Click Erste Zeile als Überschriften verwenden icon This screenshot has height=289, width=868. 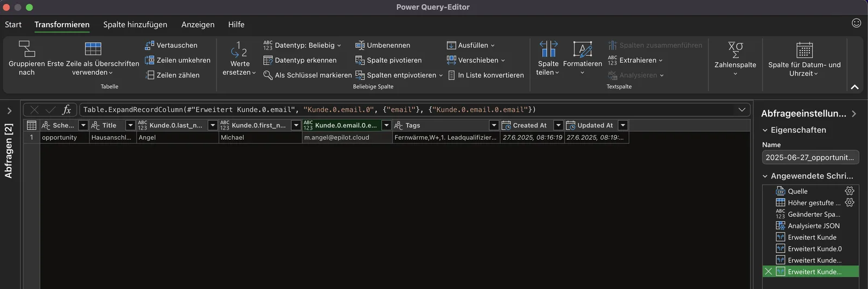click(x=93, y=49)
